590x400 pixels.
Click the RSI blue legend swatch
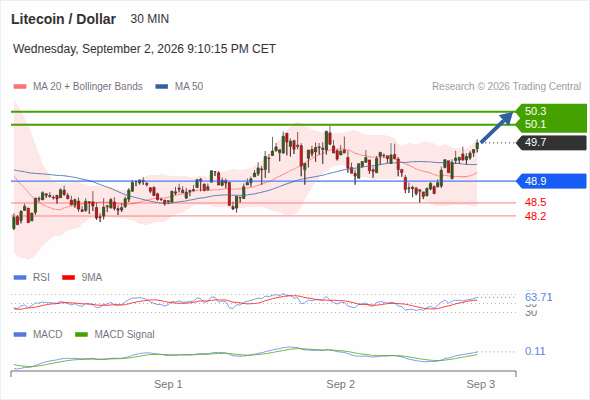point(20,278)
